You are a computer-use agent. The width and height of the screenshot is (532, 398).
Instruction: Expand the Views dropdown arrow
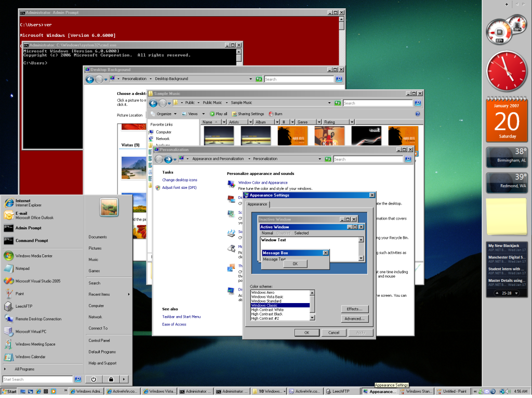[203, 114]
